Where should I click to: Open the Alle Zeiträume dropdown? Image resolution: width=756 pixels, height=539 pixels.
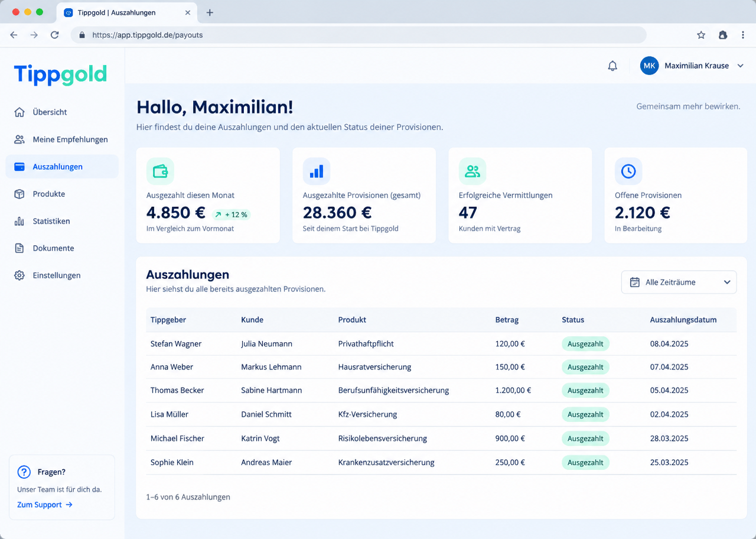tap(679, 282)
